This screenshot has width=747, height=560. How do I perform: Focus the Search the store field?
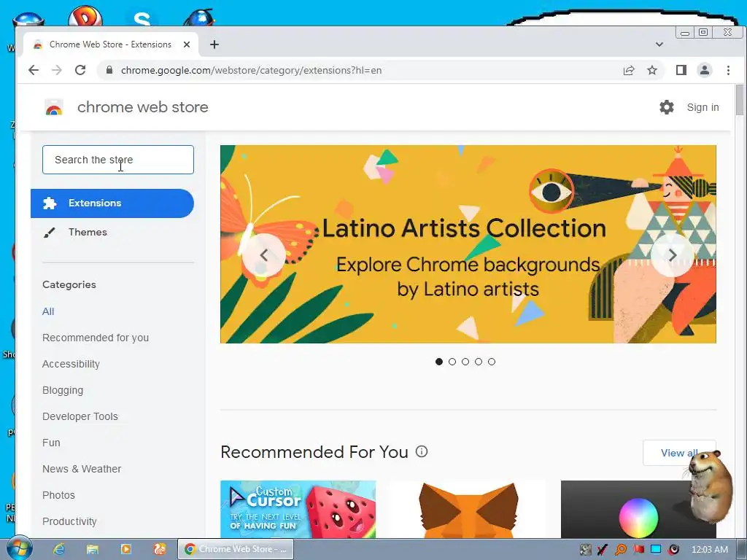tap(118, 160)
